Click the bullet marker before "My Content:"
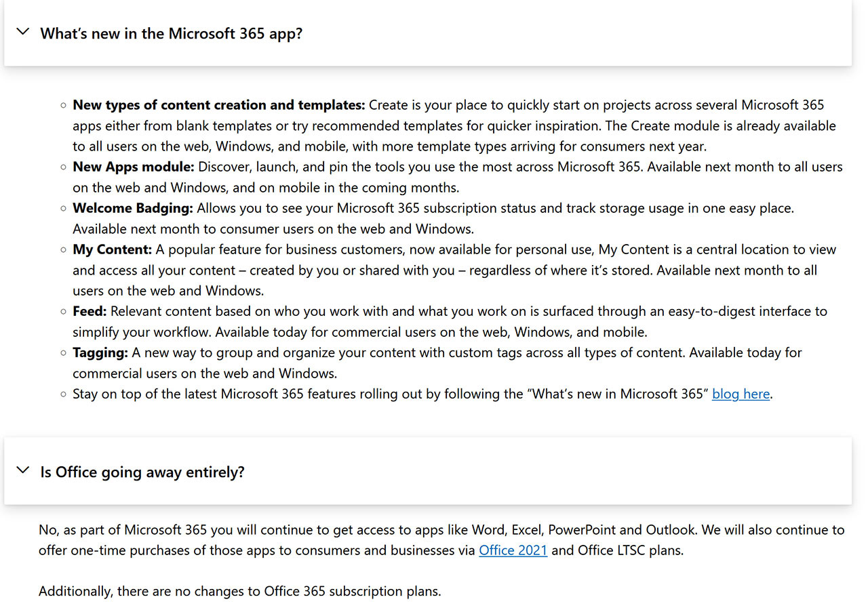This screenshot has height=612, width=868. [63, 250]
